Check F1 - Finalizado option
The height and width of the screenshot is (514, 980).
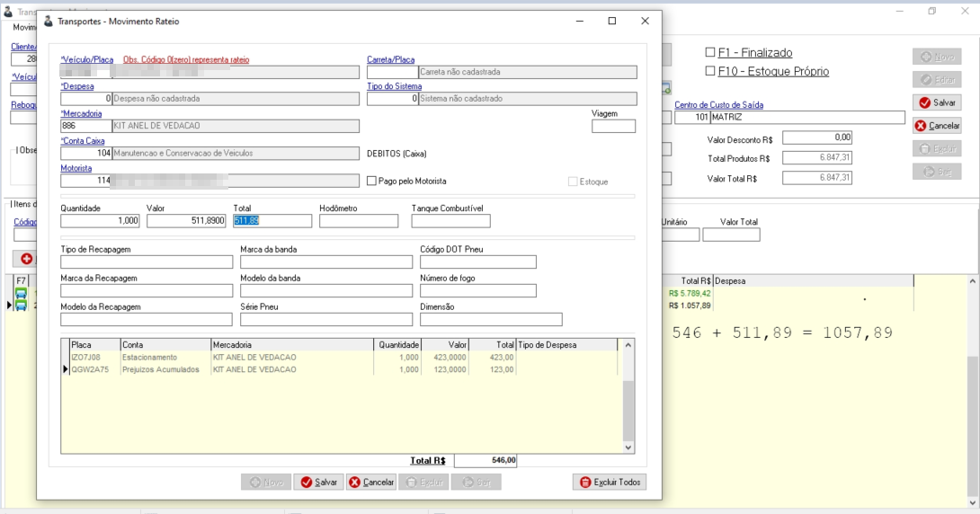[710, 52]
